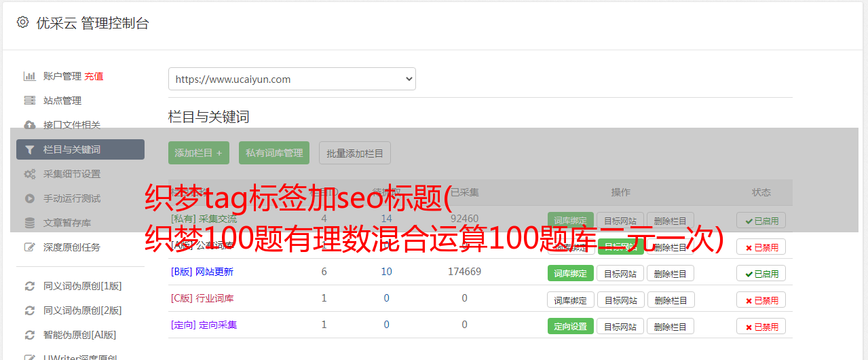
Task: Click 定向设置 in the 定向采集 row
Action: [571, 326]
